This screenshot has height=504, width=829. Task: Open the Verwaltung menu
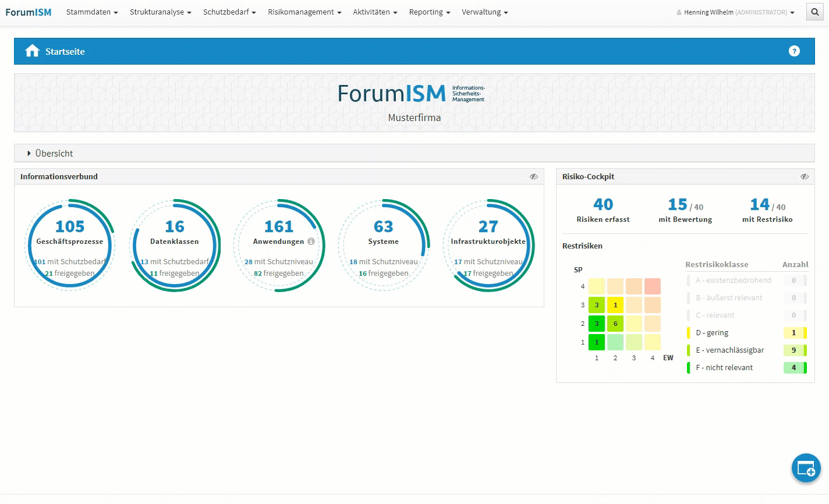point(484,12)
